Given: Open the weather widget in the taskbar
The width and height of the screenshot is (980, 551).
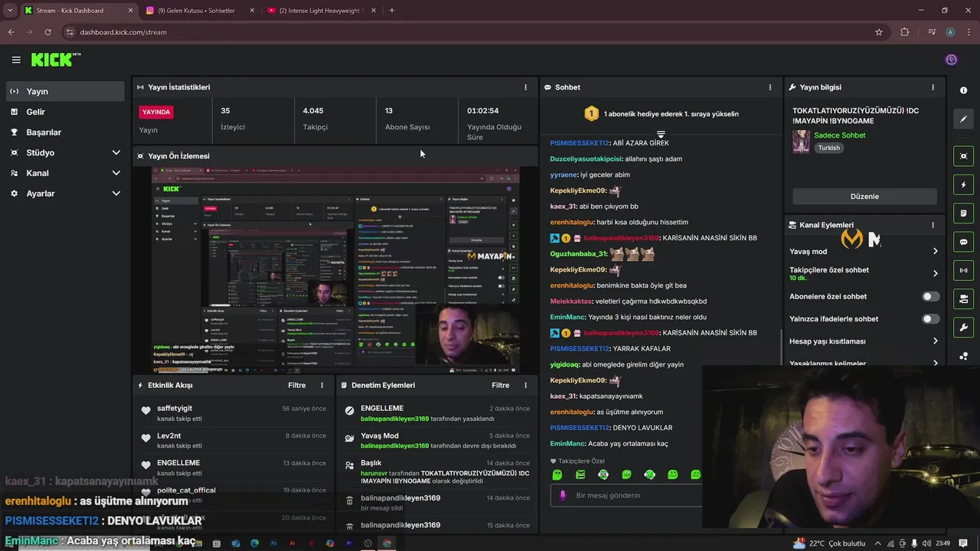Looking at the screenshot, I should pyautogui.click(x=831, y=543).
